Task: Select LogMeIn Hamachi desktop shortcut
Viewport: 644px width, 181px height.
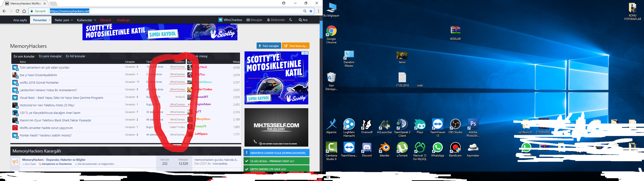Action: (x=349, y=128)
